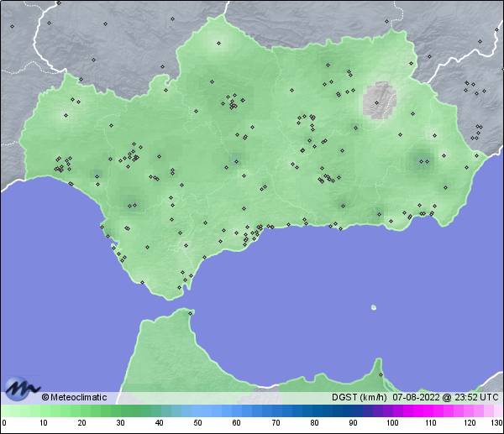Select the 50 km/h mark on the legend
The height and width of the screenshot is (434, 504).
(x=197, y=423)
